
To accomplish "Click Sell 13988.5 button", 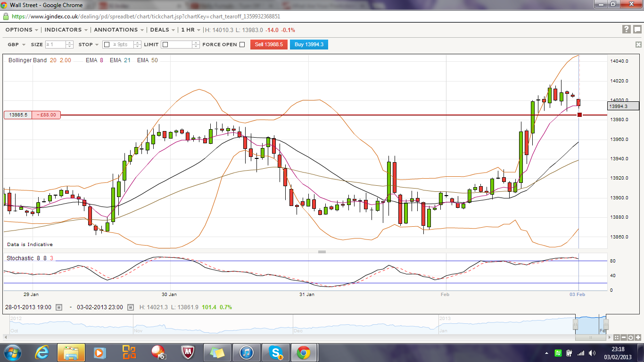I will (x=269, y=45).
